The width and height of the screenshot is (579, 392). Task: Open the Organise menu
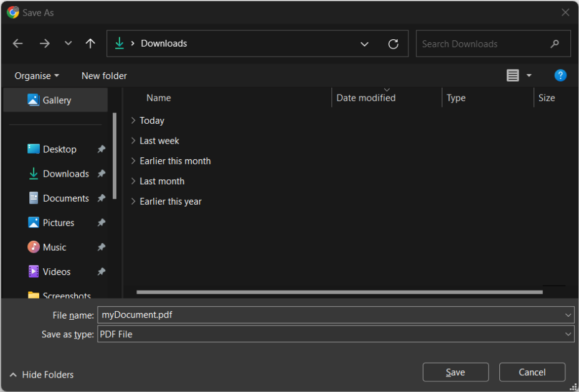pyautogui.click(x=35, y=75)
